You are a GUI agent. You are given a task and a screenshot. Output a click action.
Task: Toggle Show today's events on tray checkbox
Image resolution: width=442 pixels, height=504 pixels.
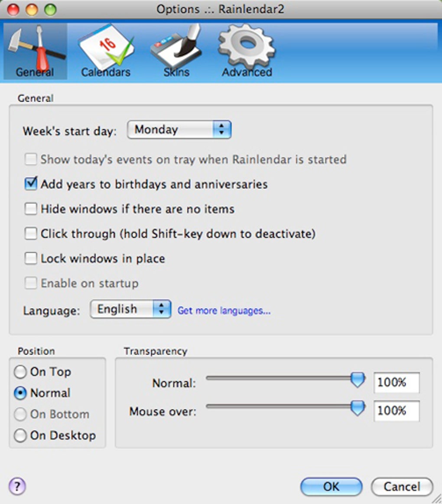pos(31,159)
